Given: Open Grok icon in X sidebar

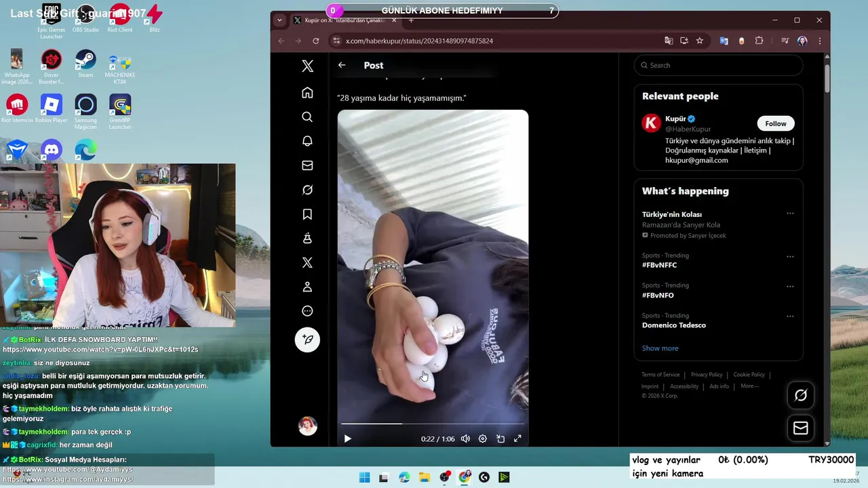Looking at the screenshot, I should (307, 190).
